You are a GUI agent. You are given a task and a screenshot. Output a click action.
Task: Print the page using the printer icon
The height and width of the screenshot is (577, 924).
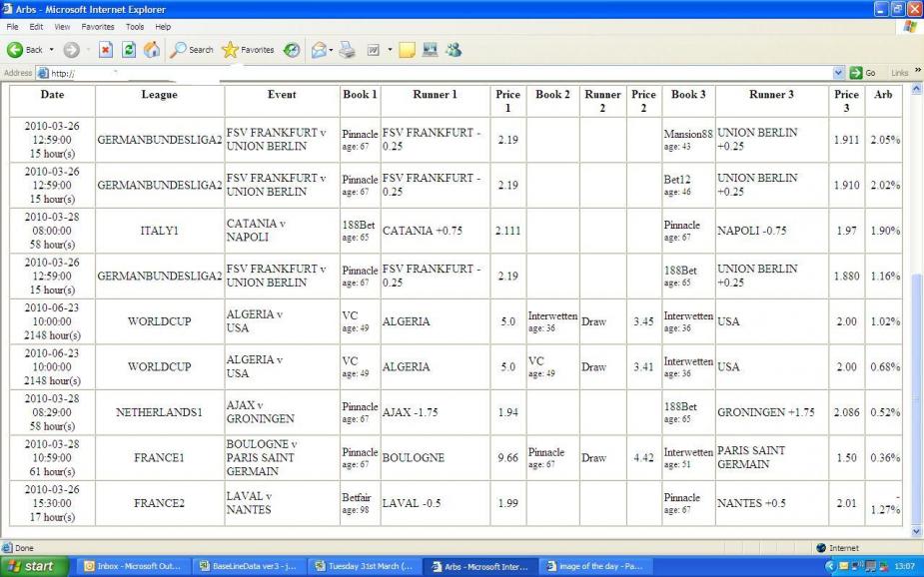click(x=347, y=50)
